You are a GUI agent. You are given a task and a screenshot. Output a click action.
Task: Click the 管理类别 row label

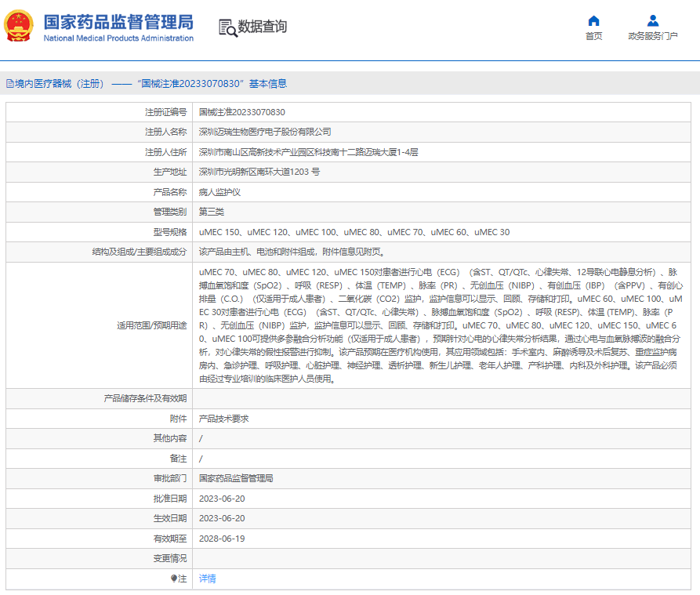[x=169, y=212]
